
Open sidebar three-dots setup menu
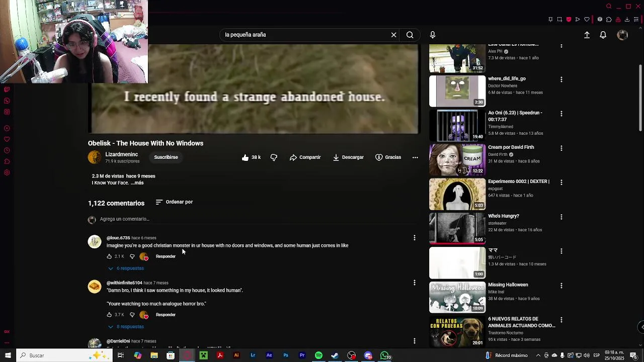coord(7,342)
